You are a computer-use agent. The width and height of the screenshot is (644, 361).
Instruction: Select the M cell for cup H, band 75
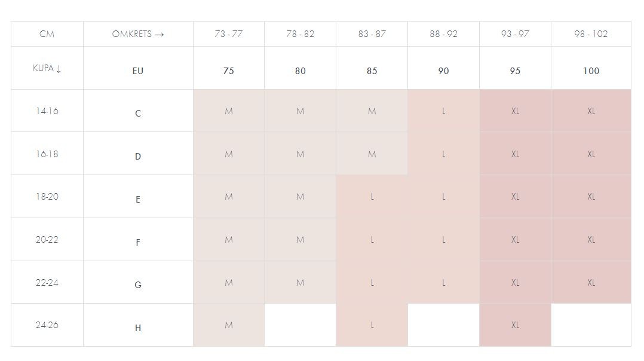tap(229, 325)
